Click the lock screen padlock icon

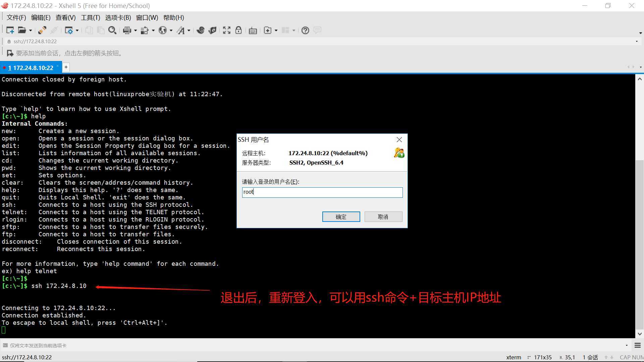click(238, 30)
